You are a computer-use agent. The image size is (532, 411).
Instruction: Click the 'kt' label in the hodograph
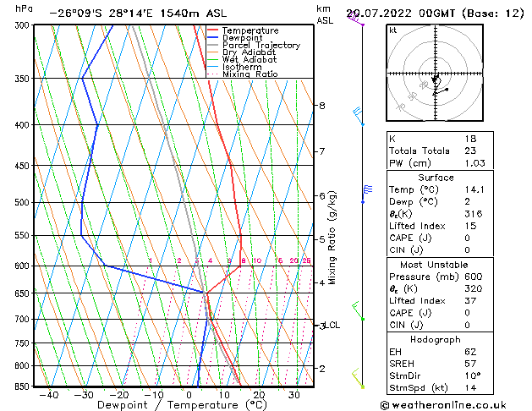(x=393, y=30)
